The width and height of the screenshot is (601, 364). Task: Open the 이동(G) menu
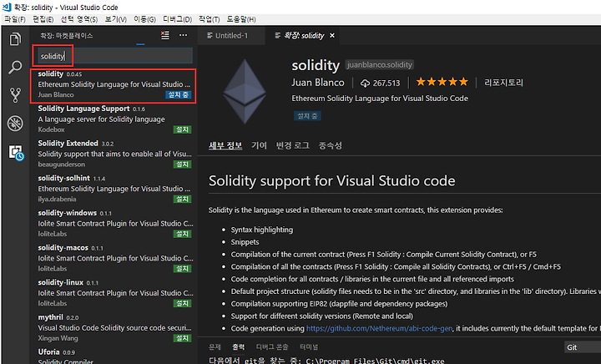pos(145,19)
